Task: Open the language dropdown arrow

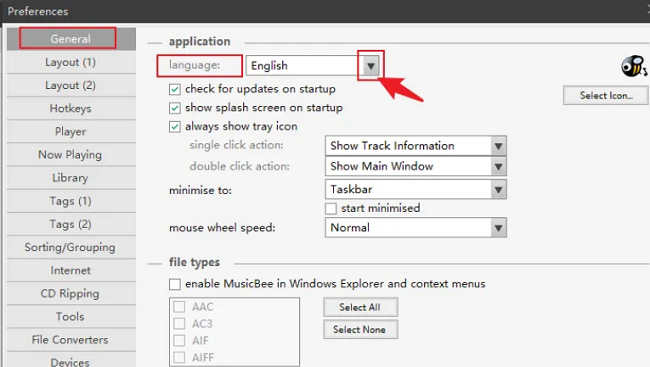Action: pos(371,66)
